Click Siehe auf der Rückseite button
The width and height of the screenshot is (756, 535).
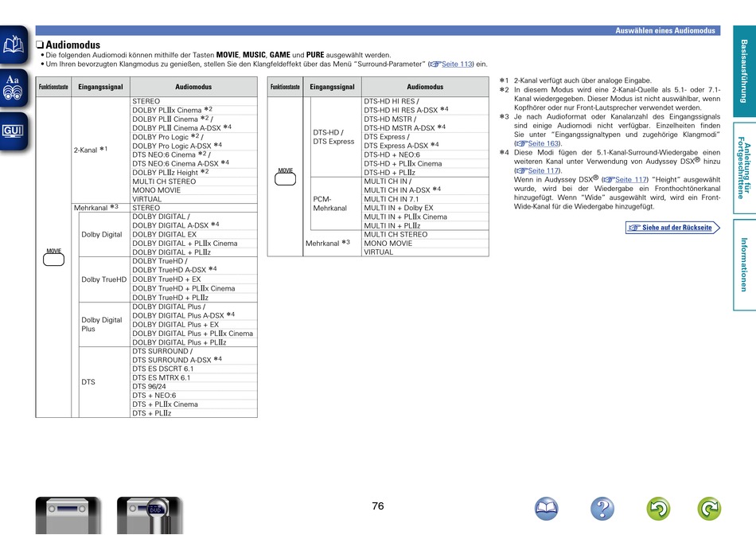[x=672, y=228]
